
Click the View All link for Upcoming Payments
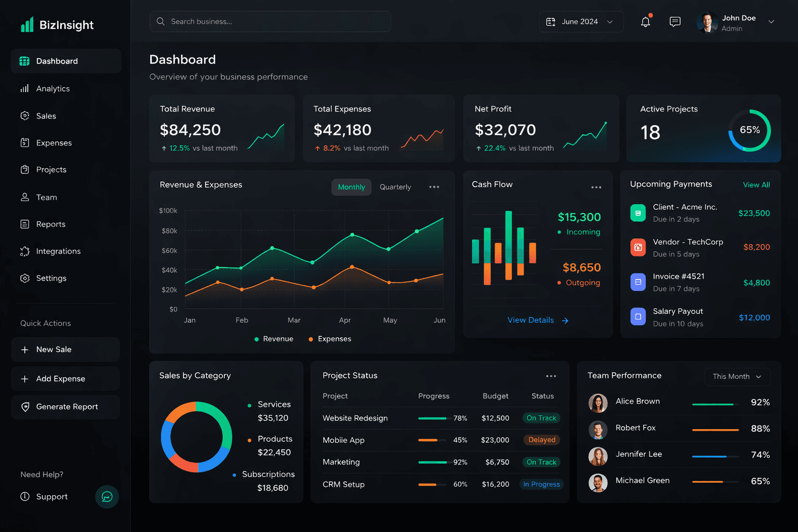click(756, 184)
